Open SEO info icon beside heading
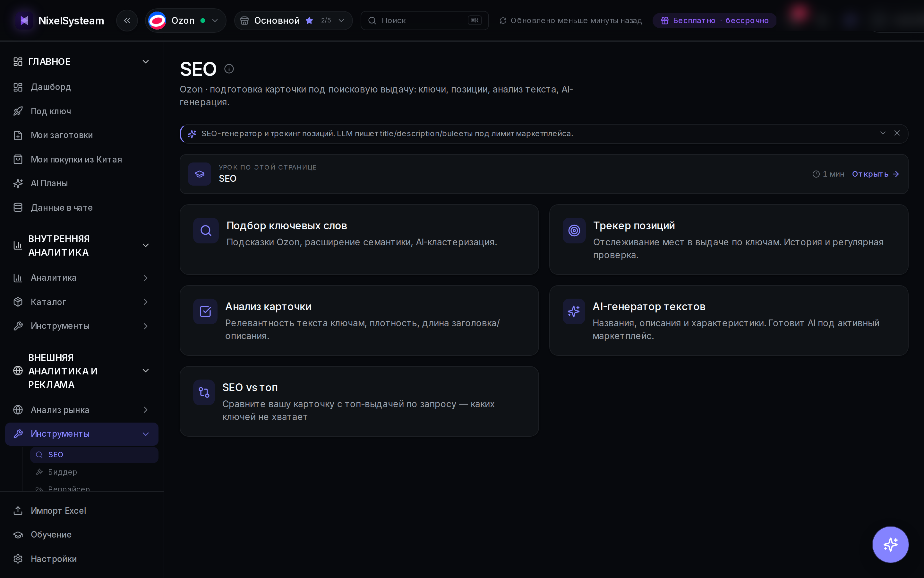Screen dimensions: 924x578 click(x=229, y=69)
